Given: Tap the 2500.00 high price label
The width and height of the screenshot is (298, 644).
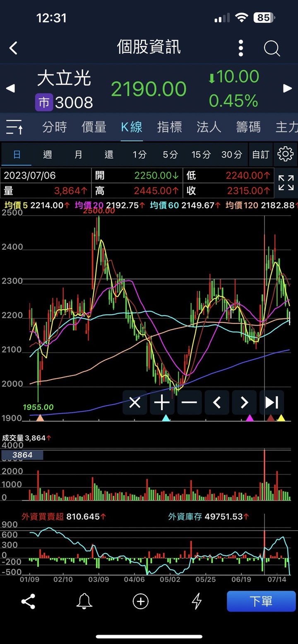Looking at the screenshot, I should pyautogui.click(x=99, y=210).
